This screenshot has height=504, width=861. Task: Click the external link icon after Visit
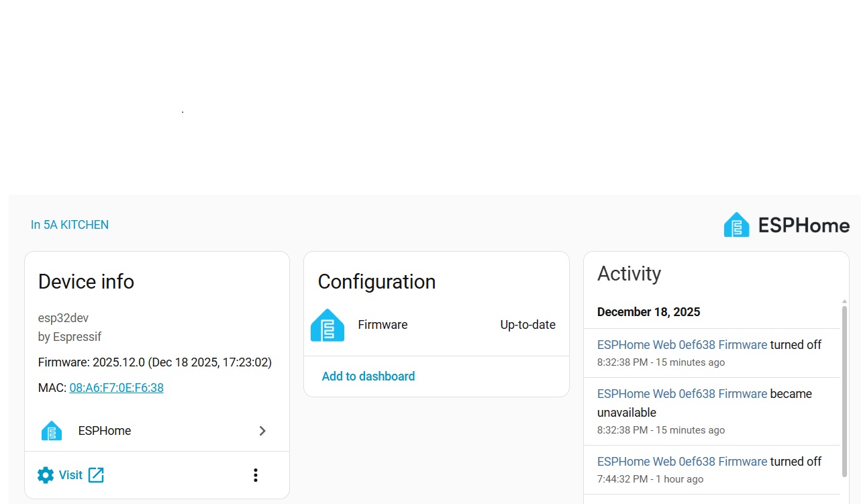pos(96,475)
